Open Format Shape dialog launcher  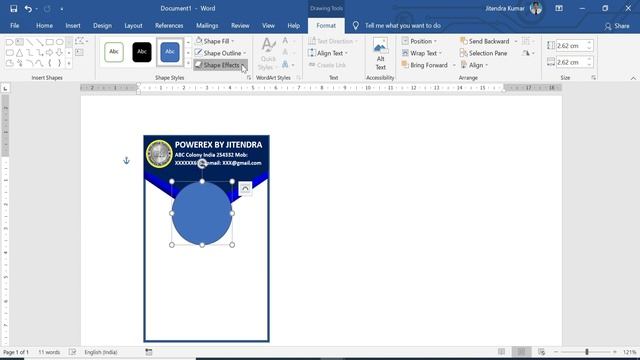[x=249, y=78]
